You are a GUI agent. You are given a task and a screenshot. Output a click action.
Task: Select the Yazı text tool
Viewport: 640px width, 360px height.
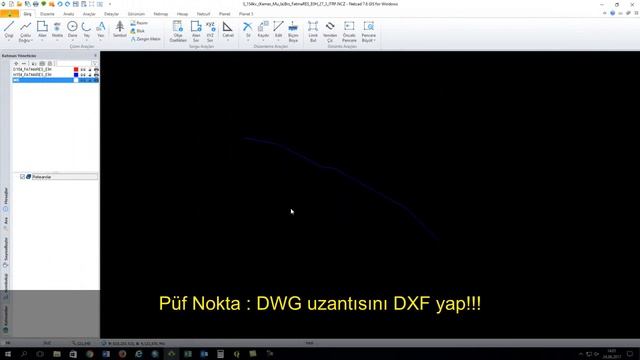pyautogui.click(x=100, y=31)
